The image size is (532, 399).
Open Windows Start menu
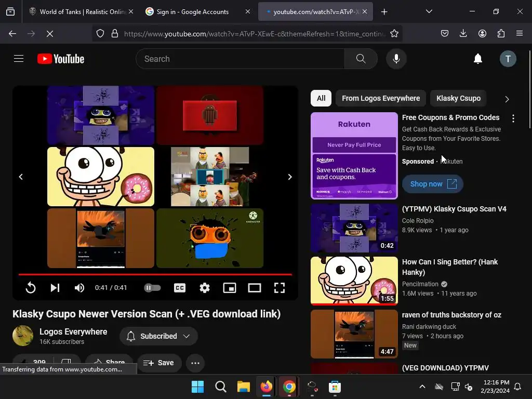tap(197, 387)
